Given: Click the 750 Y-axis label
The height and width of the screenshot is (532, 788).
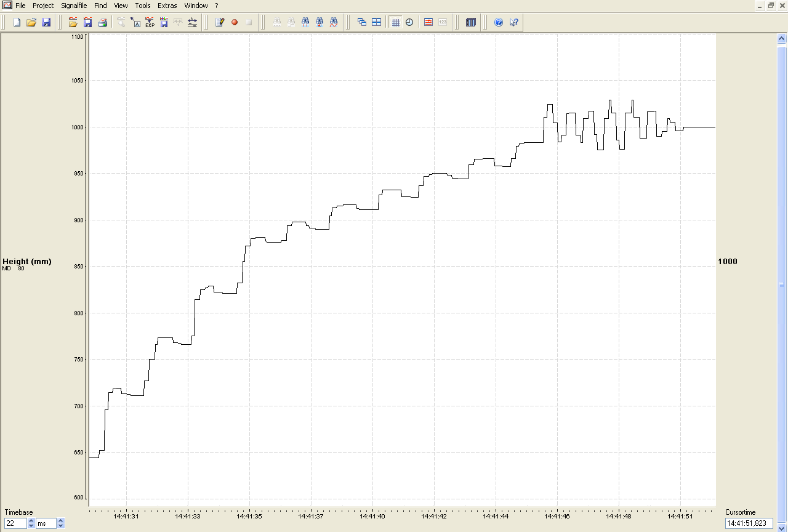Looking at the screenshot, I should coord(80,360).
